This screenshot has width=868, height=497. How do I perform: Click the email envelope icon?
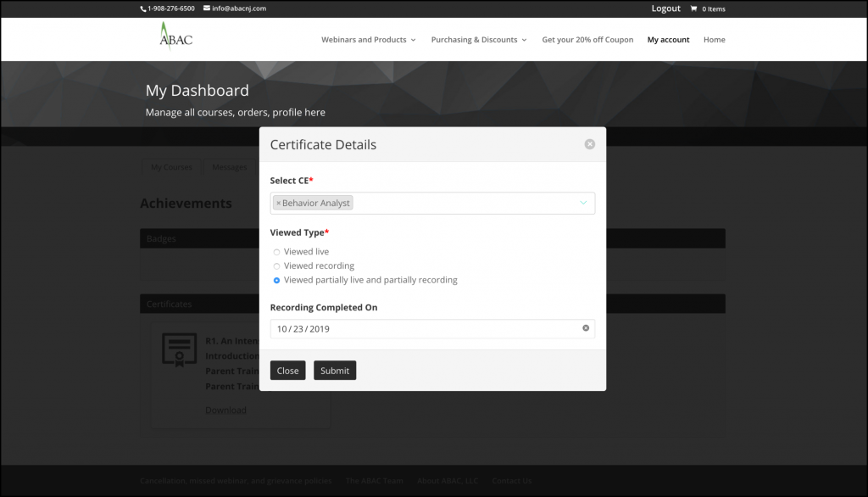(x=207, y=8)
